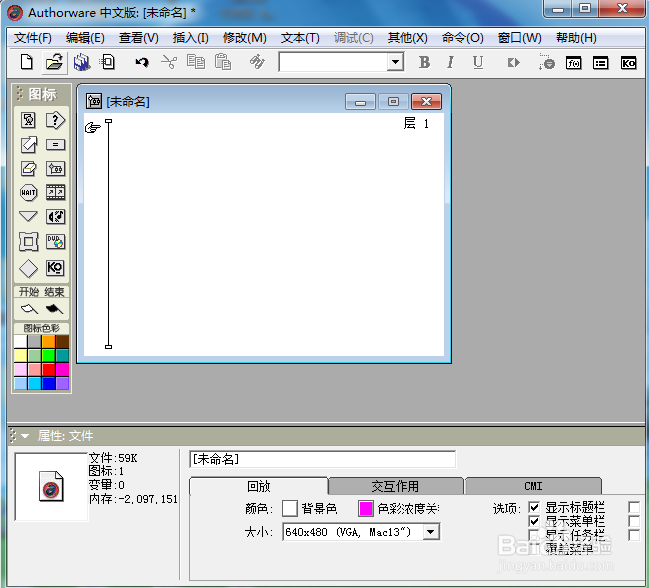
Task: Undo the last action
Action: (x=142, y=62)
